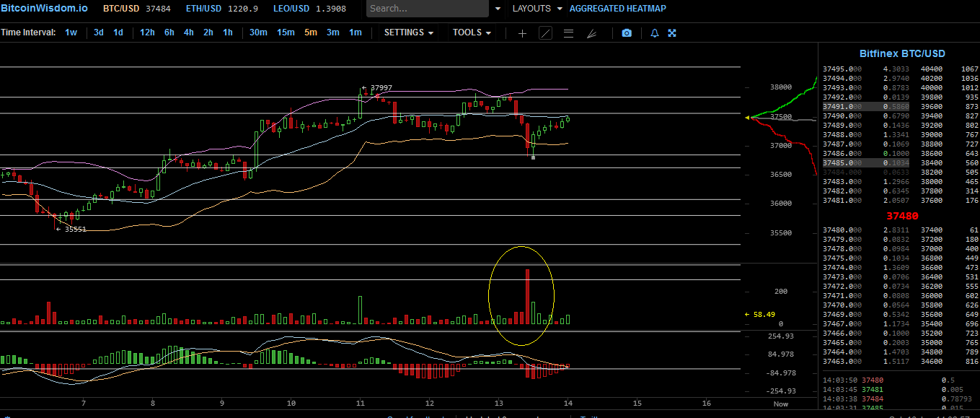
Task: Select the horizontal lines drawing tool
Action: pos(568,33)
